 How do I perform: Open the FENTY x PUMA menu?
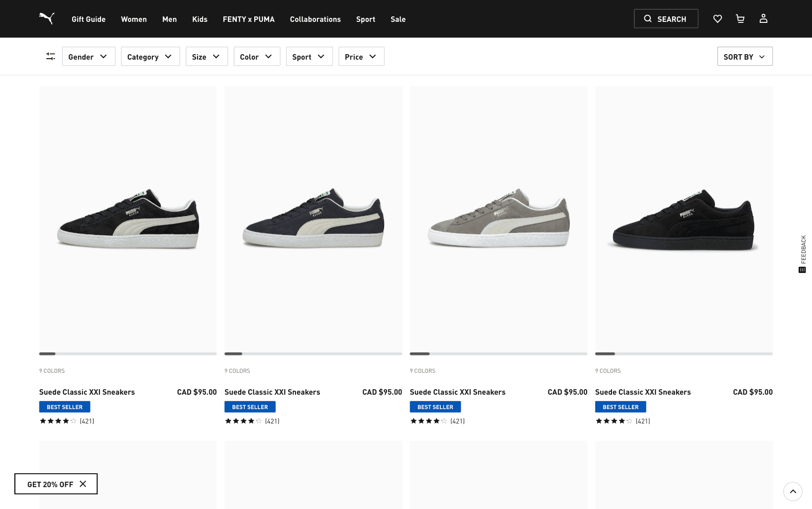point(249,19)
